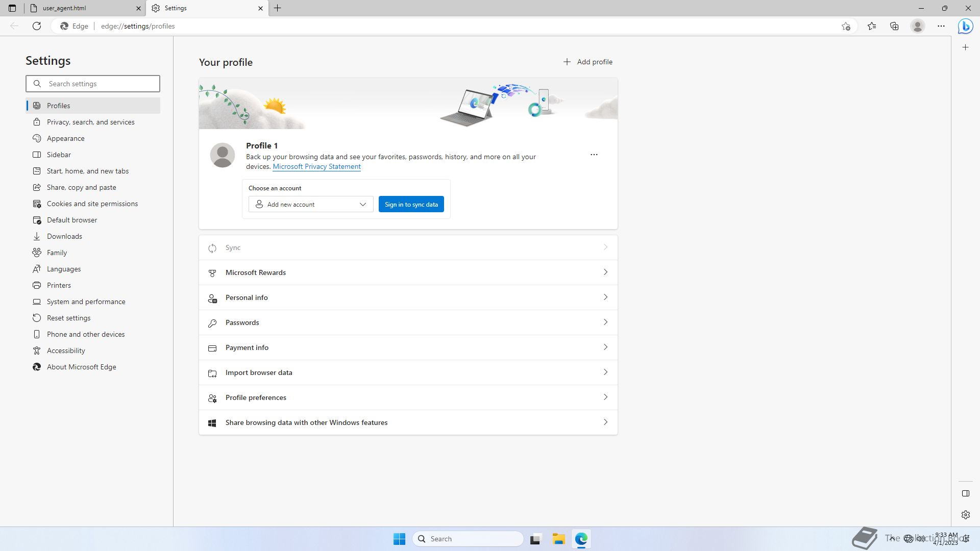Click the address bar URL

(x=138, y=26)
